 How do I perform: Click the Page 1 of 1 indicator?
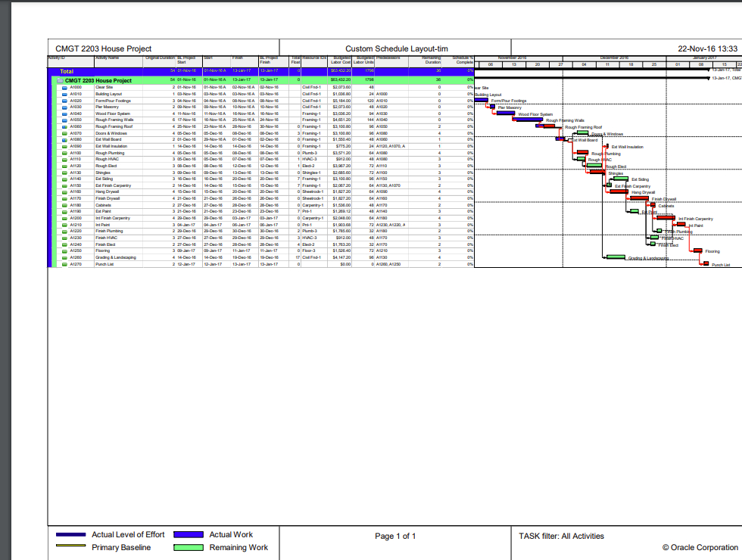pos(396,537)
